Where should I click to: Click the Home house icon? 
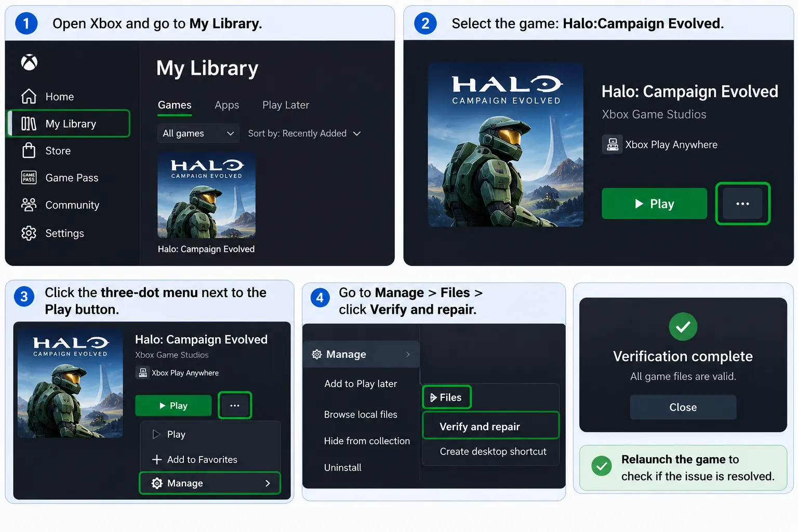[29, 96]
